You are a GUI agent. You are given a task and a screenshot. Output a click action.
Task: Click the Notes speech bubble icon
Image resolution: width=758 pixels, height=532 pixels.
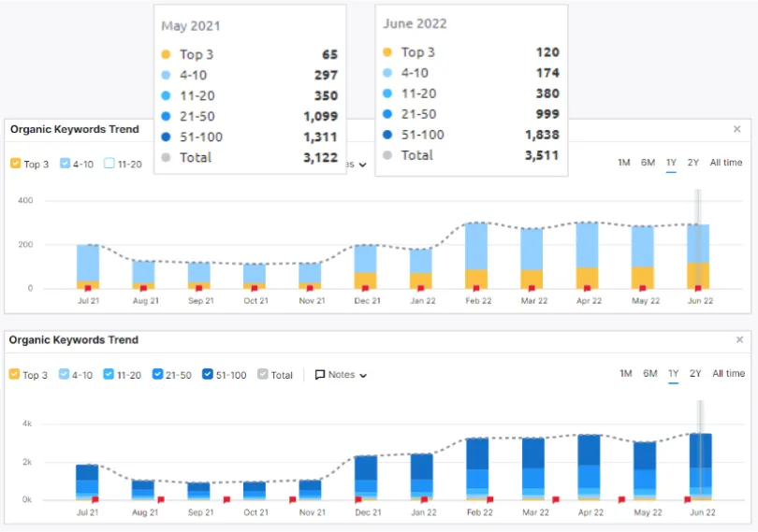point(319,375)
